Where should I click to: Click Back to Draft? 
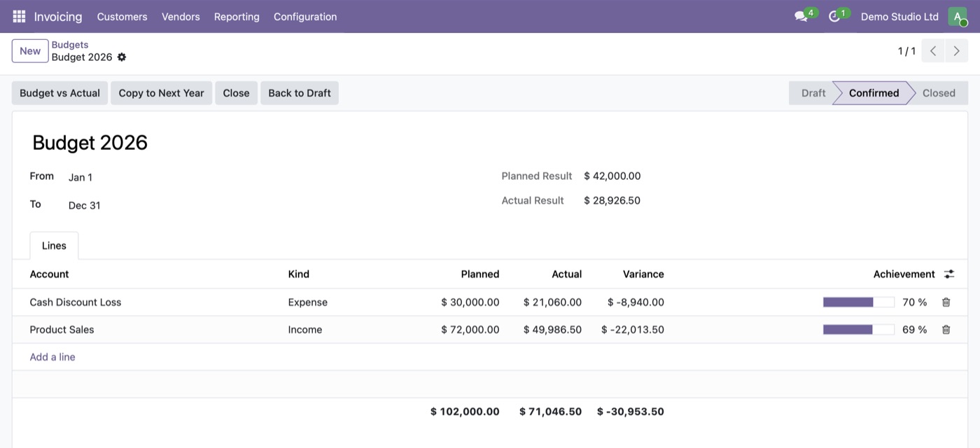point(300,93)
